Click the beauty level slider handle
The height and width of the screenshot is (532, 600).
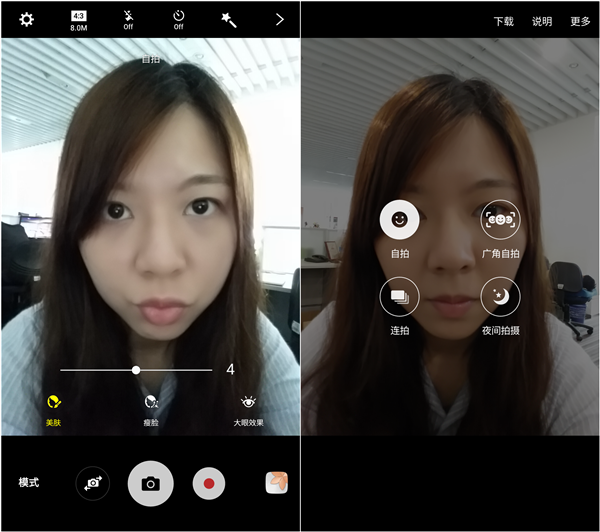point(136,370)
